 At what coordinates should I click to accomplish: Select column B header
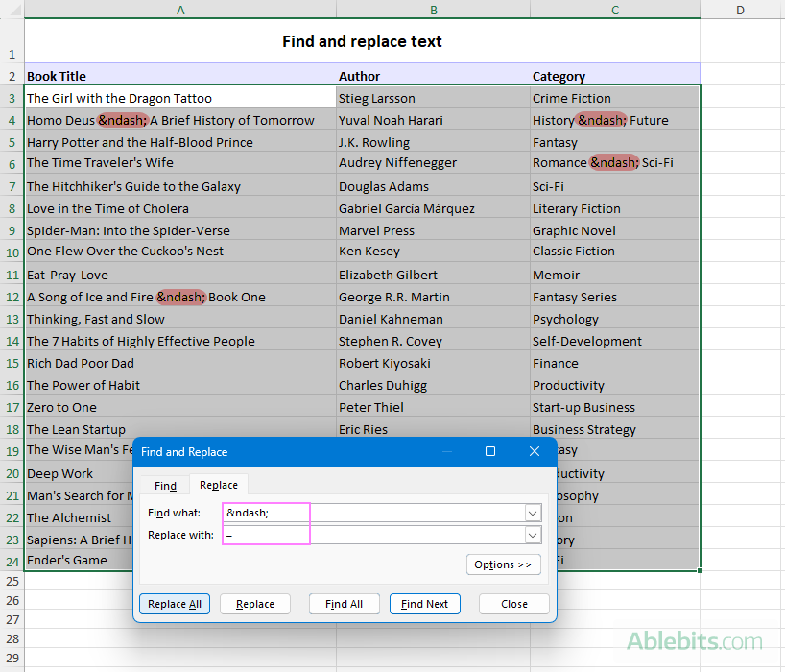tap(434, 10)
